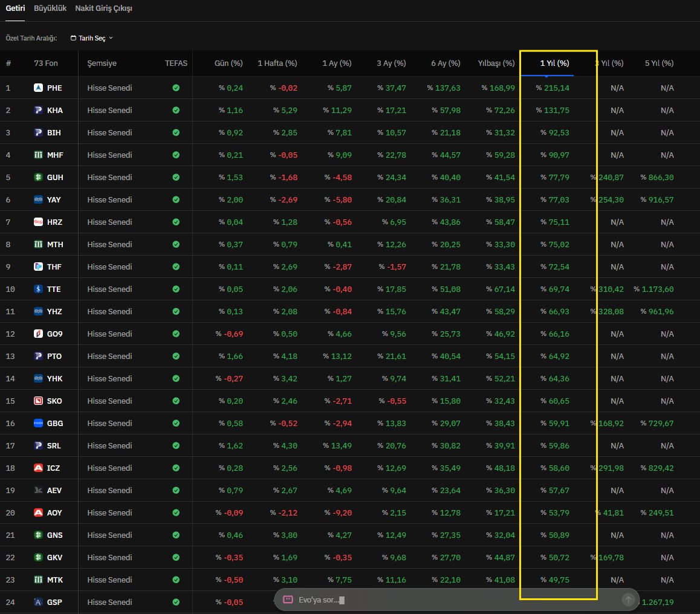Click the GUH fund logo icon
The width and height of the screenshot is (700, 614).
coord(39,177)
